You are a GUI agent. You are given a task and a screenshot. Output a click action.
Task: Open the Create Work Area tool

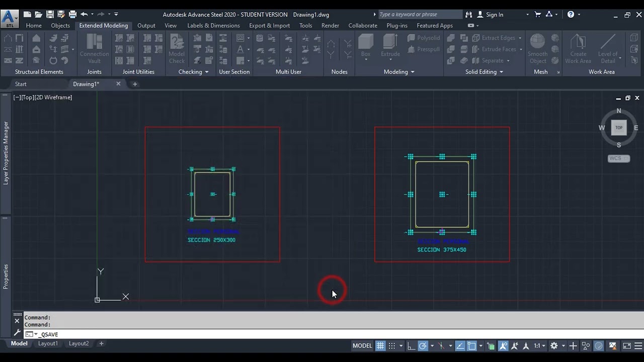pos(578,49)
